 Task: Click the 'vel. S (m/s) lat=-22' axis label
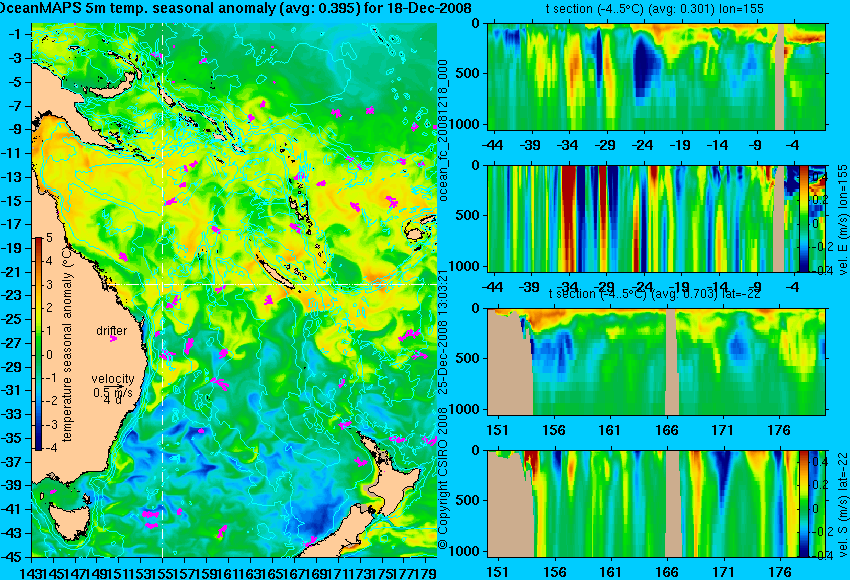(x=843, y=505)
